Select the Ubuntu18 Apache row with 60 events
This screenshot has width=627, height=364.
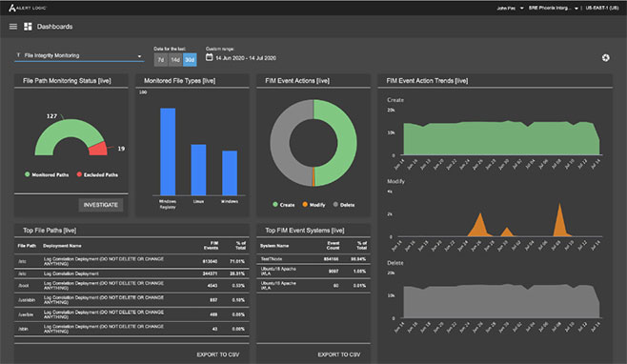click(313, 285)
